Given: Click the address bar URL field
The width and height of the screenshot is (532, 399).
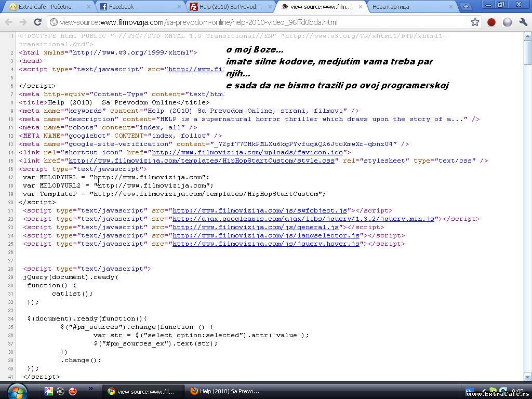Looking at the screenshot, I should (260, 22).
